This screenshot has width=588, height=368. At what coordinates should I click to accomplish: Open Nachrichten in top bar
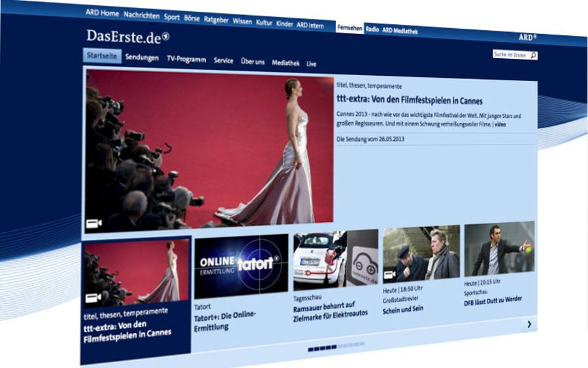click(141, 16)
